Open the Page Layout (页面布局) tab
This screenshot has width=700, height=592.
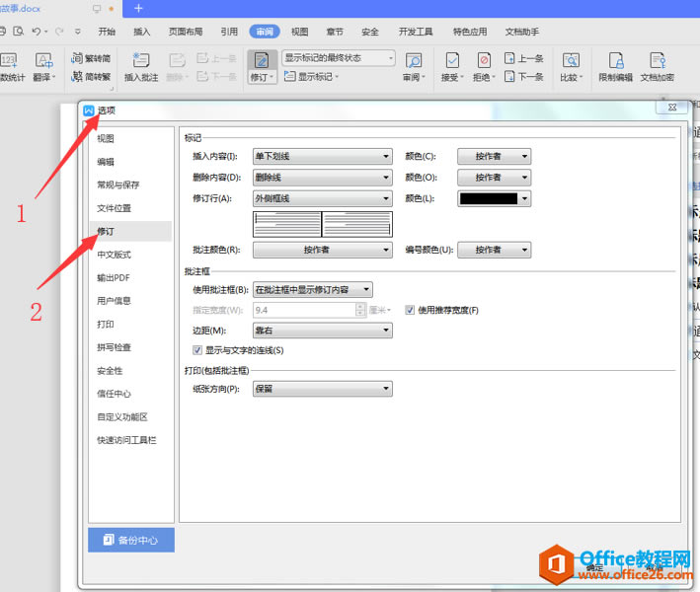[186, 32]
